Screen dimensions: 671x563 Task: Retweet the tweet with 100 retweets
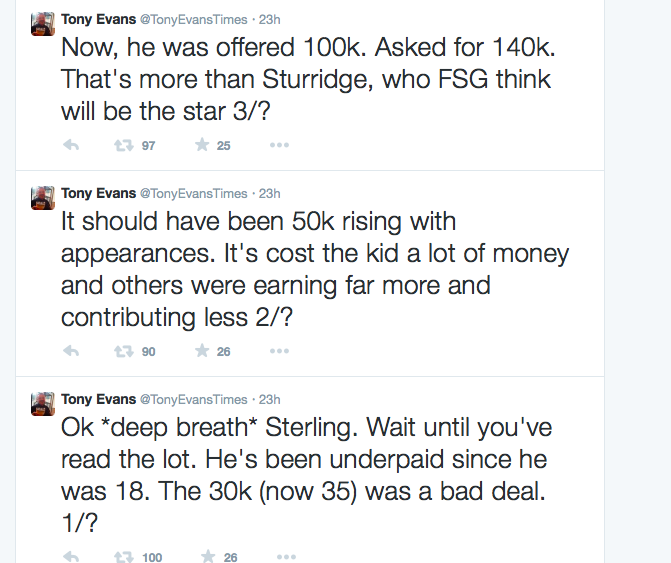[x=124, y=556]
